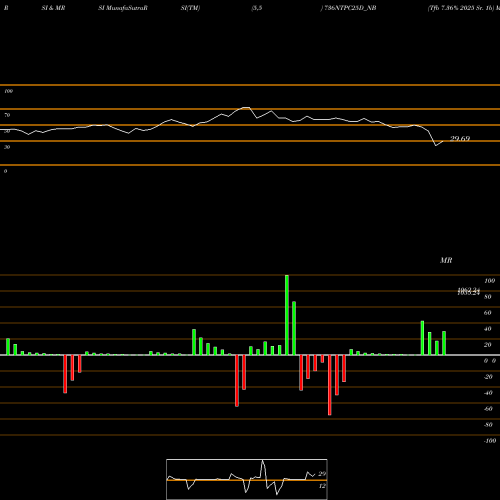This screenshot has width=500, height=500.
Task: Click the longest red MR bar
Action: (x=330, y=385)
